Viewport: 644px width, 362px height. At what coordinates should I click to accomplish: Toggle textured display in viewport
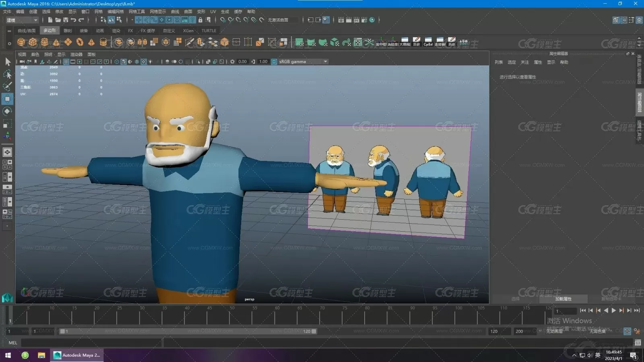pyautogui.click(x=144, y=62)
